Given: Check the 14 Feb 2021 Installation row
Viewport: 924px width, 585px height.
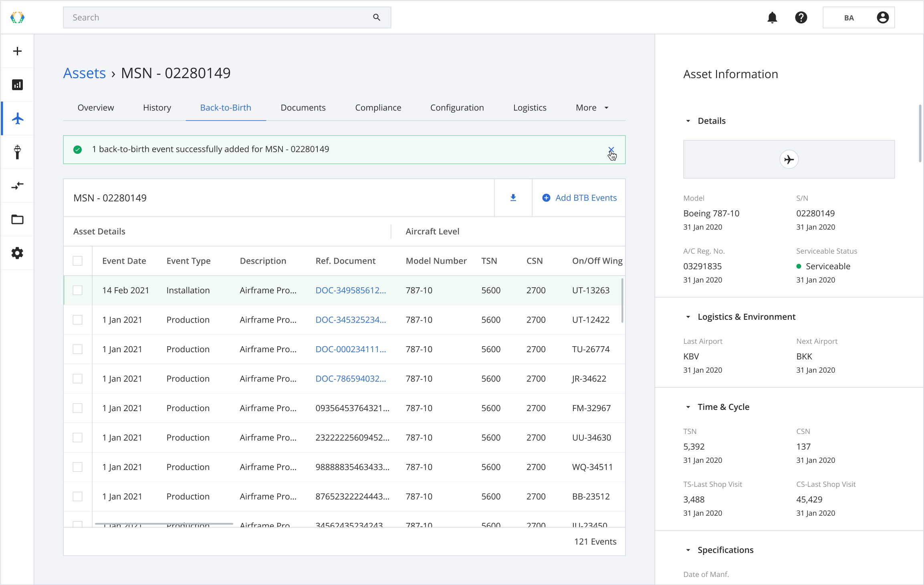Looking at the screenshot, I should pyautogui.click(x=78, y=290).
